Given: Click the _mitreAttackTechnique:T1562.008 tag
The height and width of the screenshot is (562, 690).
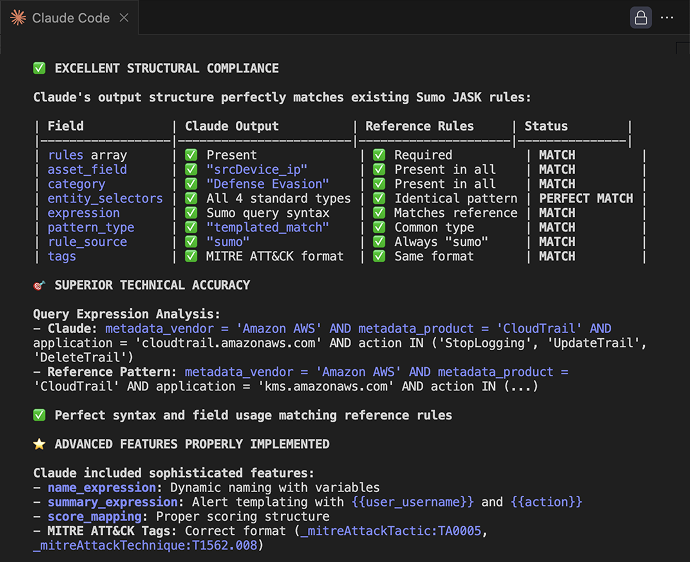Looking at the screenshot, I should coord(145,545).
